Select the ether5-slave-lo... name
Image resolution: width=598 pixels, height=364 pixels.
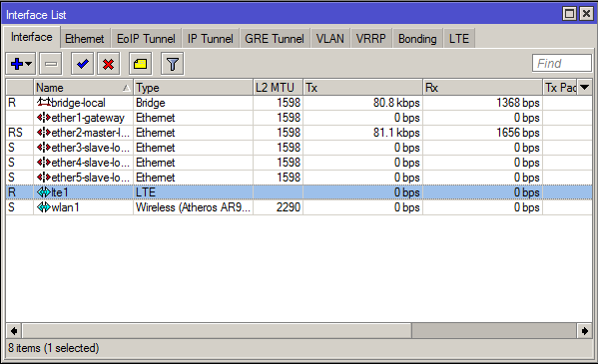coord(91,178)
